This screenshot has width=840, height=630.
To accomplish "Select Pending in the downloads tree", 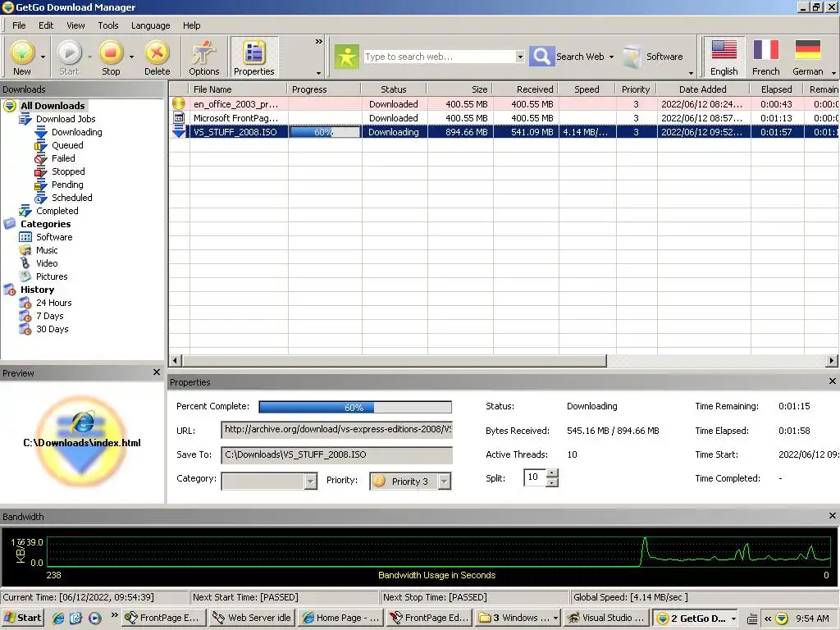I will pyautogui.click(x=67, y=185).
